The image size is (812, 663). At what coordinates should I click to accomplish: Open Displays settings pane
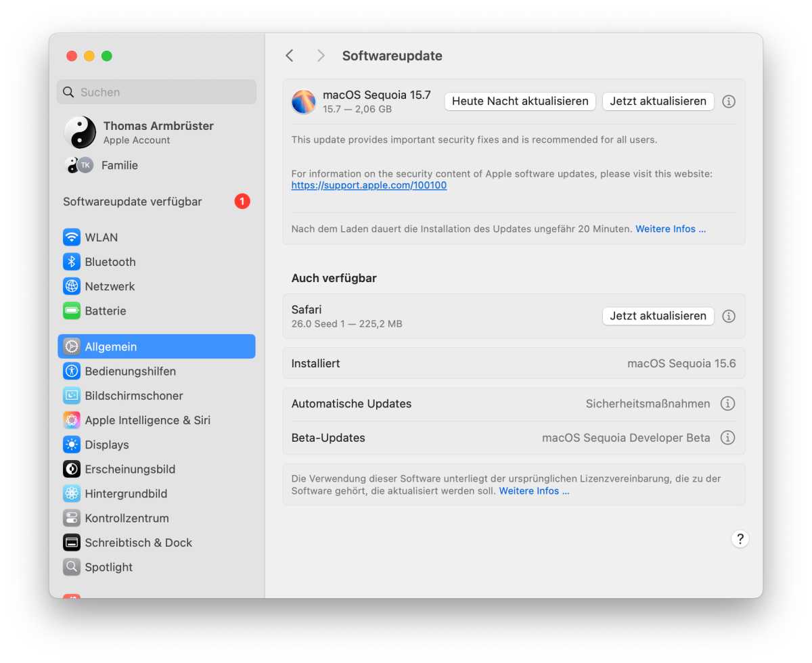(156, 444)
